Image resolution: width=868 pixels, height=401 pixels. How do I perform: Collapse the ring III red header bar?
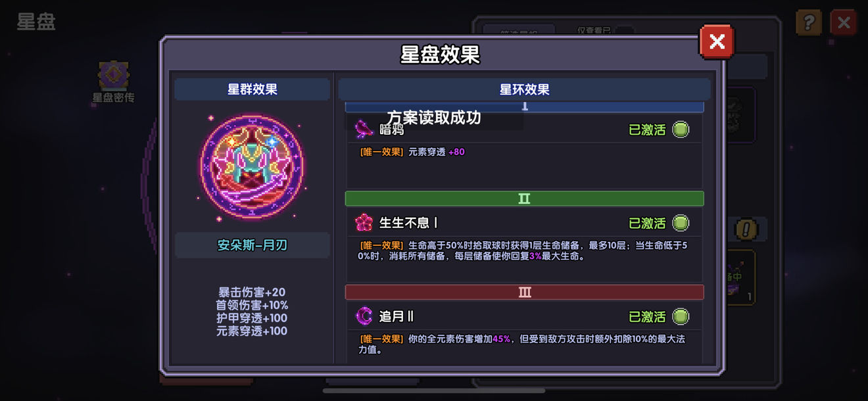click(525, 292)
